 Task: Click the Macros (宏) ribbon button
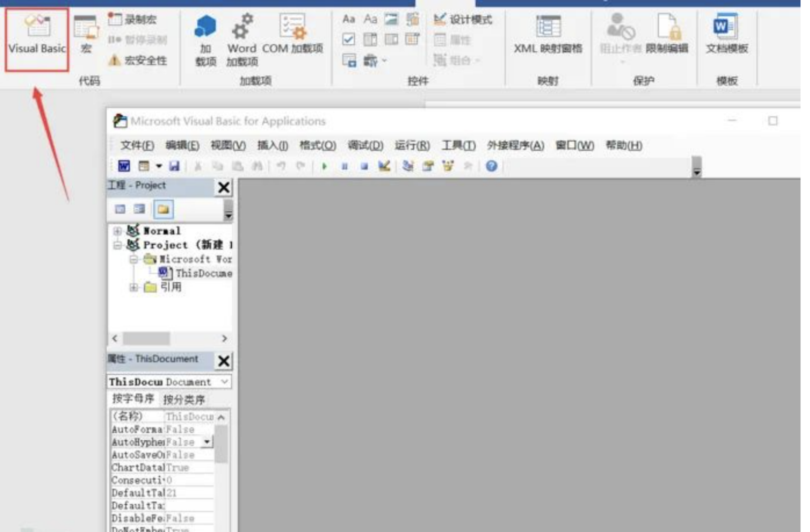point(86,34)
